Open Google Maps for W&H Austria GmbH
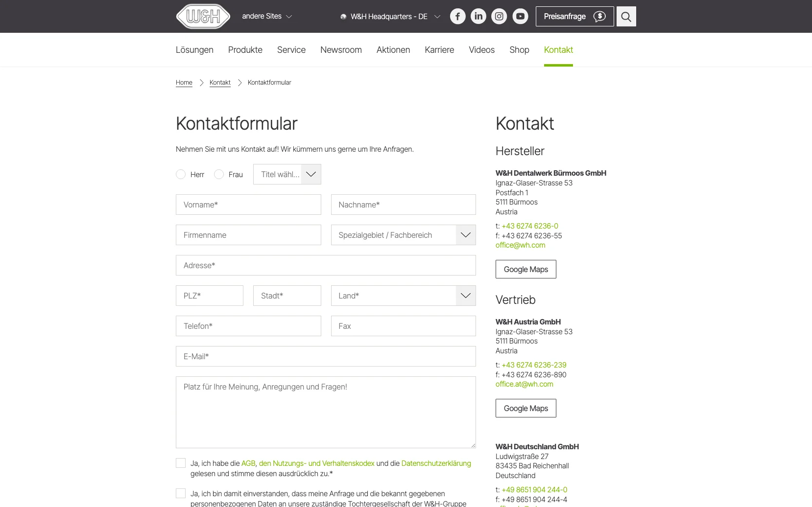This screenshot has height=507, width=812. pyautogui.click(x=526, y=408)
